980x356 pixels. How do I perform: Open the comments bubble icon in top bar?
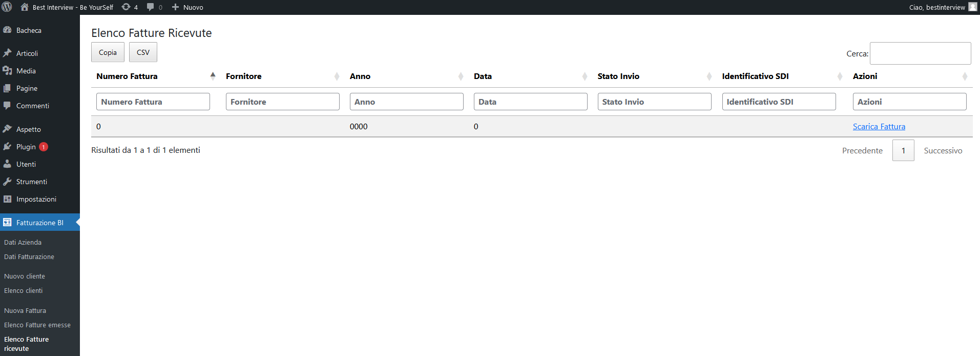tap(151, 7)
